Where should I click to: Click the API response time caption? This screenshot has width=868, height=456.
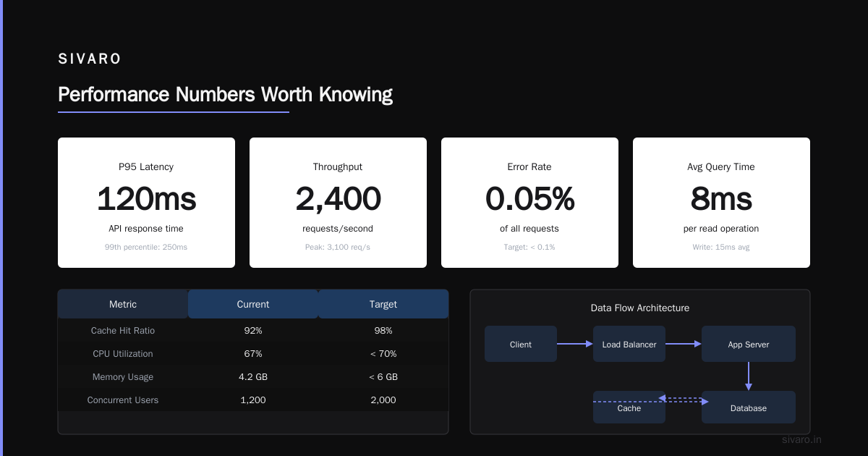coord(146,229)
